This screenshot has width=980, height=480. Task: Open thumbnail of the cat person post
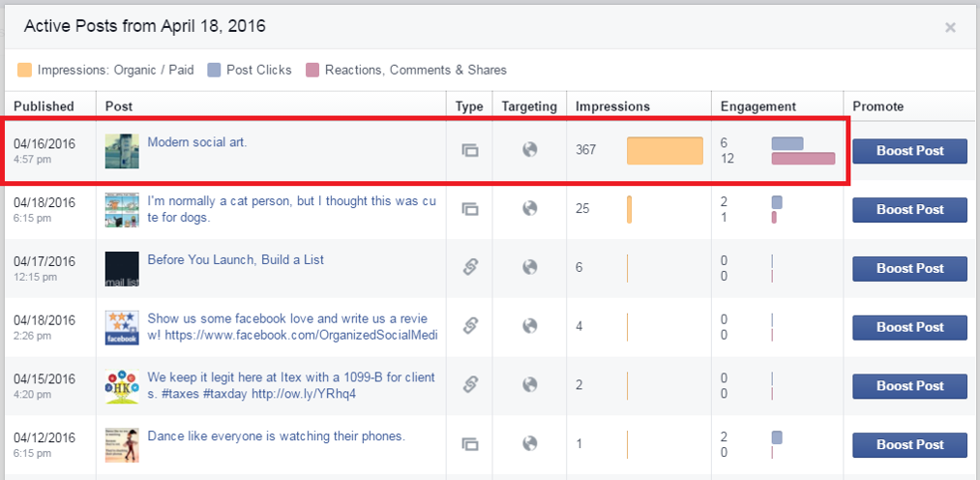click(x=122, y=210)
